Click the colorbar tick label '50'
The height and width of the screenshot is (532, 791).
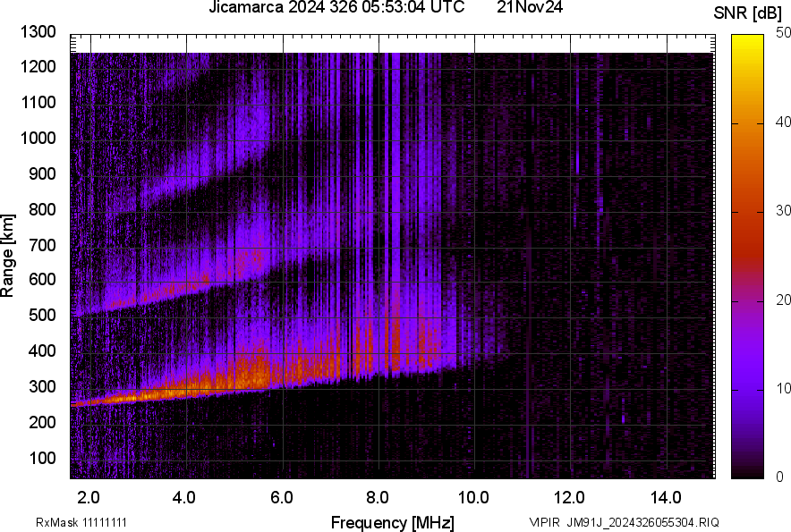(x=784, y=33)
